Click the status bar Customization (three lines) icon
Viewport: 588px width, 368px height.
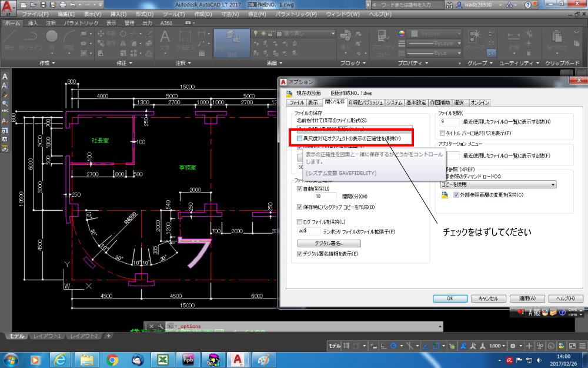pyautogui.click(x=582, y=346)
